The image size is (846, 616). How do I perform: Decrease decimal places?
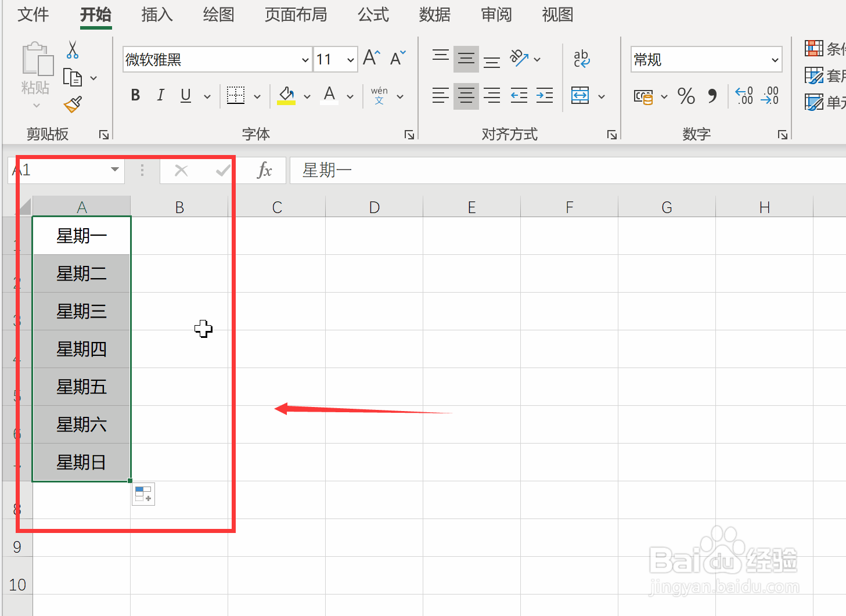click(770, 96)
